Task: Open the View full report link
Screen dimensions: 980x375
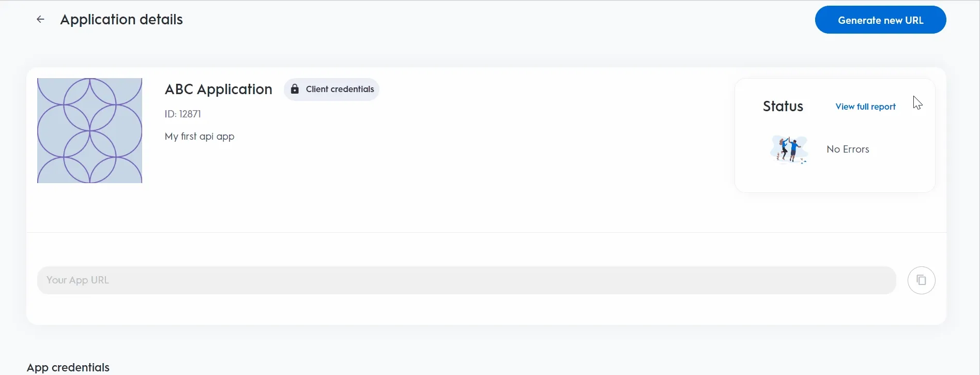Action: click(x=865, y=107)
